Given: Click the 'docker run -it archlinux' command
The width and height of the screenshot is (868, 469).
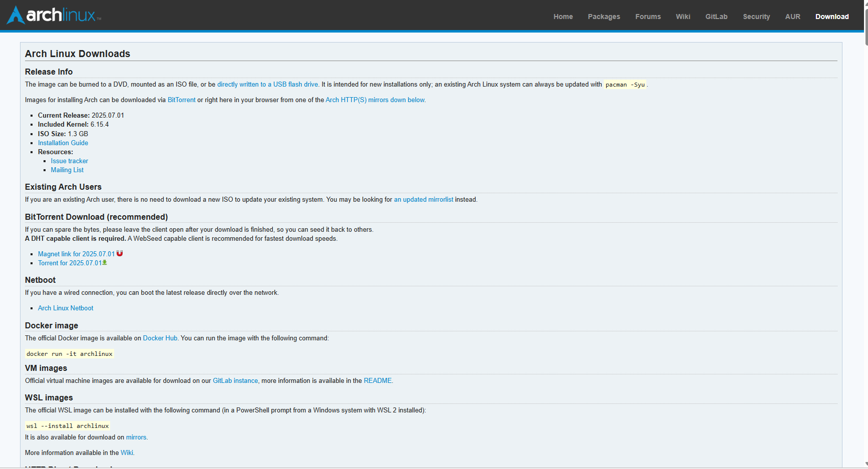Looking at the screenshot, I should 70,354.
